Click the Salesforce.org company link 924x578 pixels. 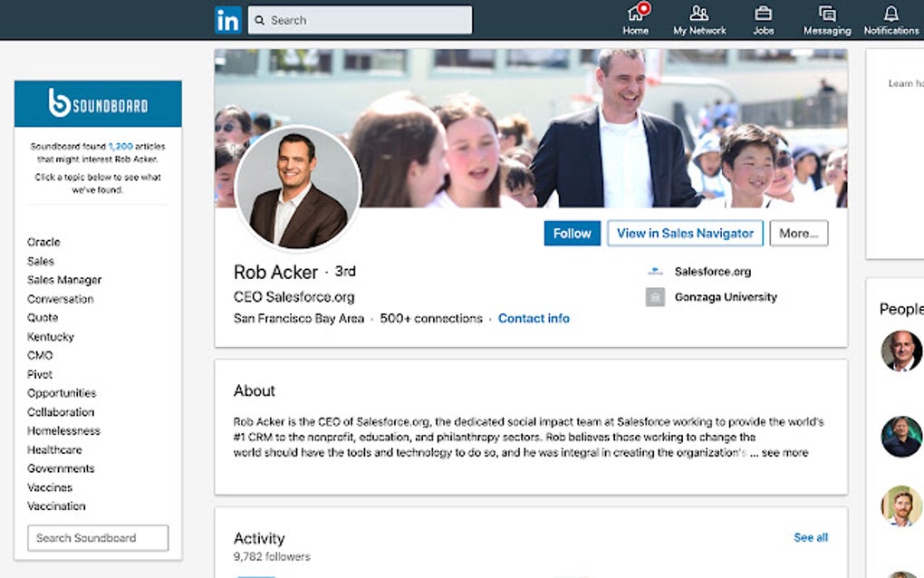coord(713,272)
